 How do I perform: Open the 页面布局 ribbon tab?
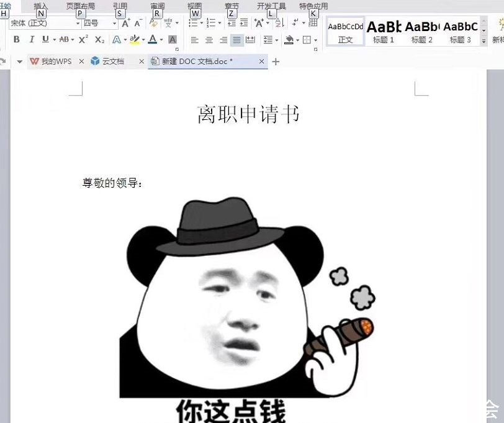80,6
